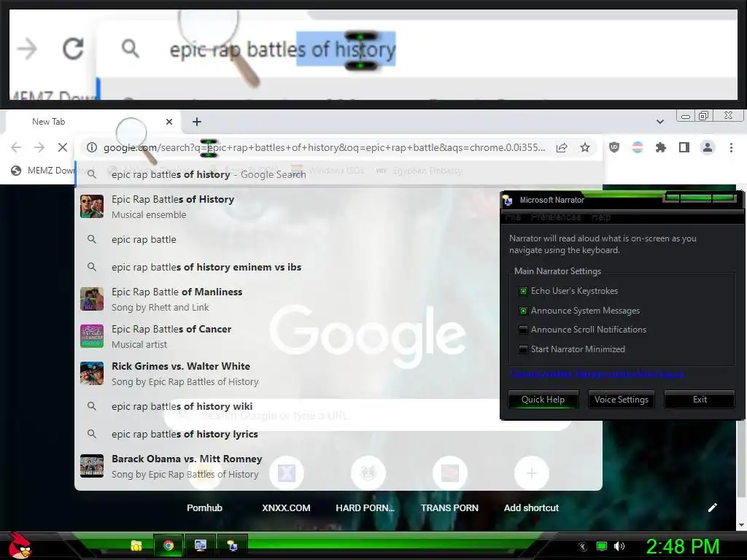Screen dimensions: 747x560
Task: Add shortcut on the new tab page
Action: [x=531, y=507]
